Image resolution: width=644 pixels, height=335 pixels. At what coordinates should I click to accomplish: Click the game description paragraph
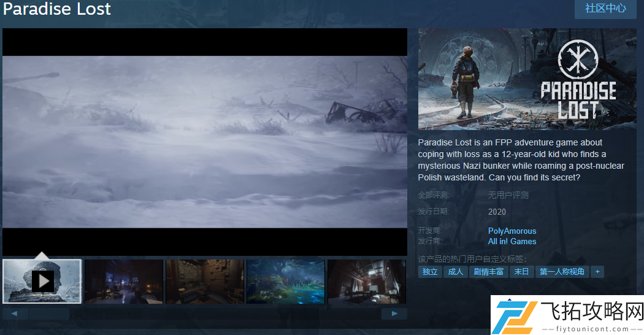(x=521, y=160)
